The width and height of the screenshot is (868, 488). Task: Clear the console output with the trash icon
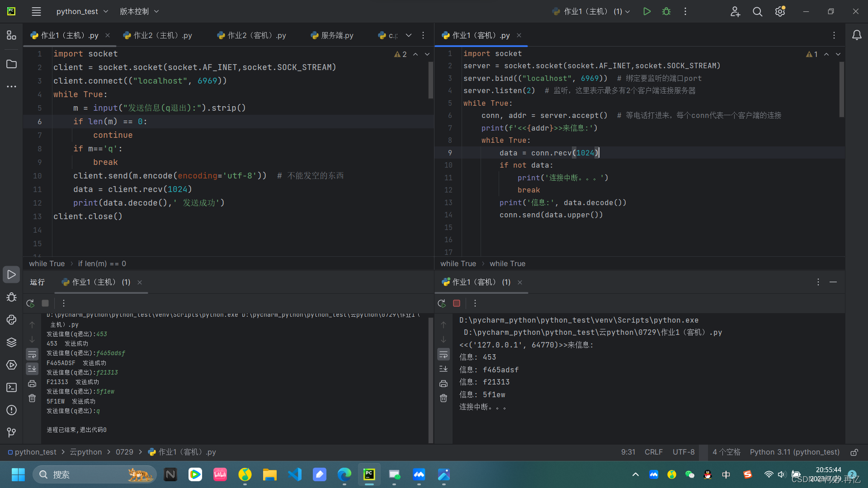32,398
